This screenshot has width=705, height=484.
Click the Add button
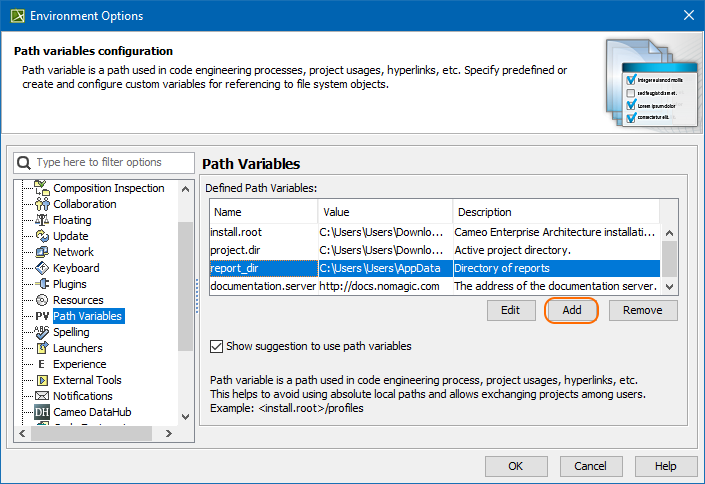571,310
